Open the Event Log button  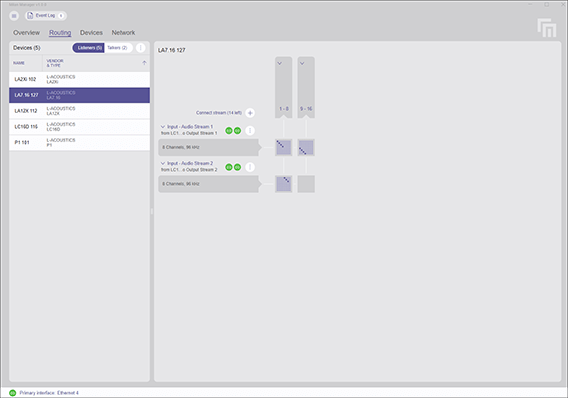tap(46, 16)
